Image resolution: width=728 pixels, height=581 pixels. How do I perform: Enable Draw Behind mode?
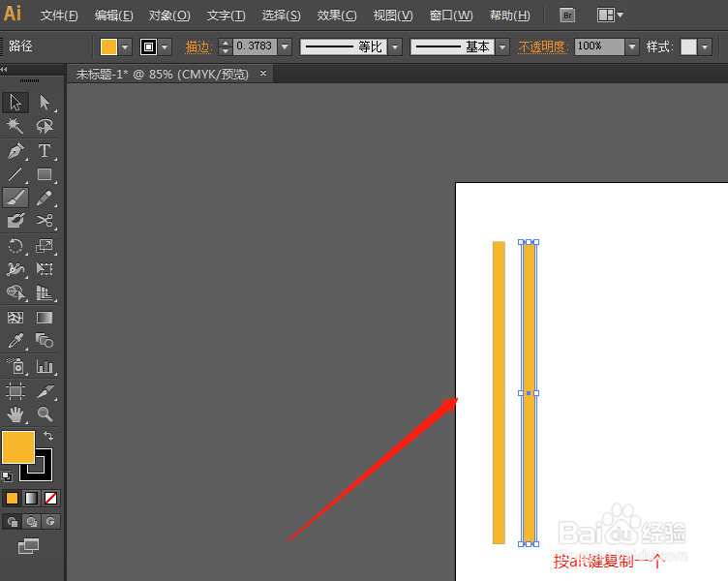coord(31,522)
